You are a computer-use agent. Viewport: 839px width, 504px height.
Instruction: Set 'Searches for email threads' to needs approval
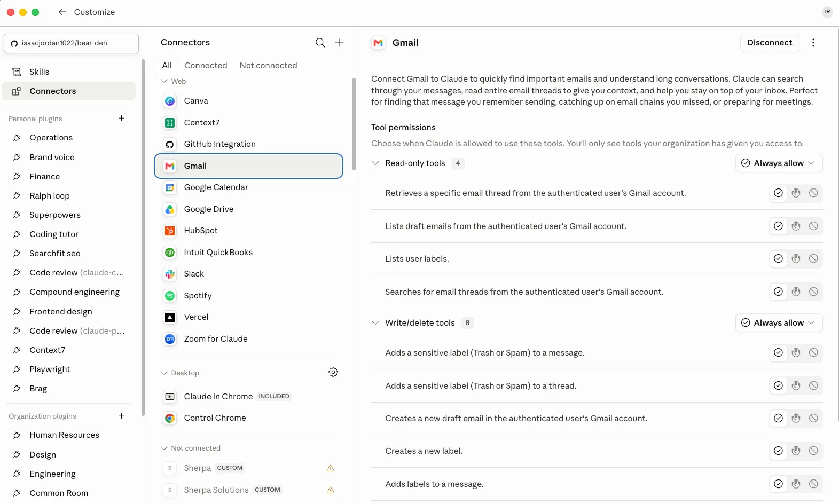click(x=796, y=292)
